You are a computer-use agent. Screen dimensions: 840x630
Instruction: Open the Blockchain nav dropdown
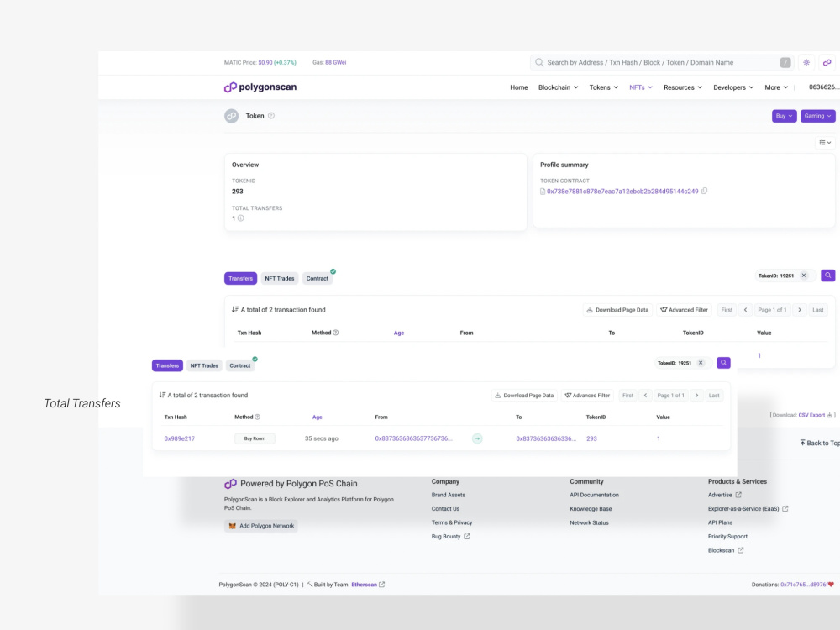(559, 87)
